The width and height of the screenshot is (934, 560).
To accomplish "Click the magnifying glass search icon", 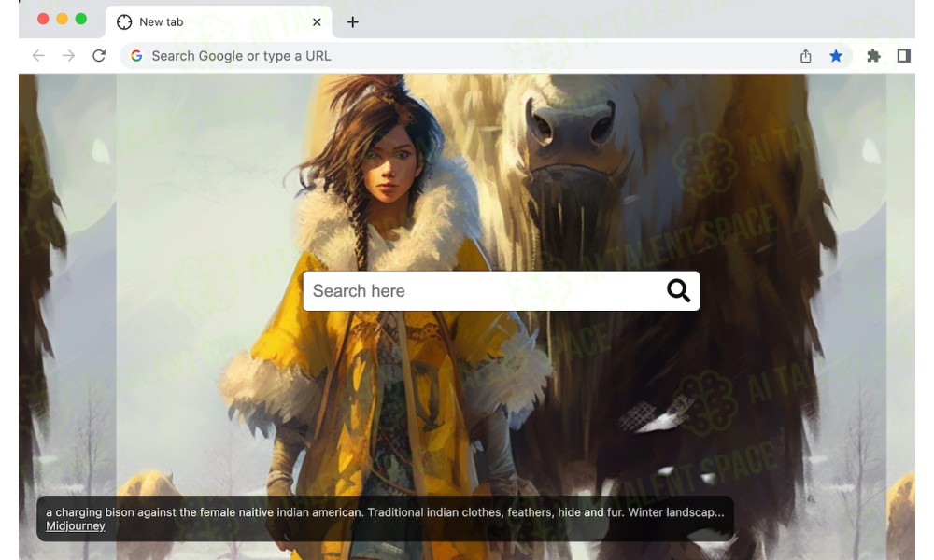I will [678, 290].
